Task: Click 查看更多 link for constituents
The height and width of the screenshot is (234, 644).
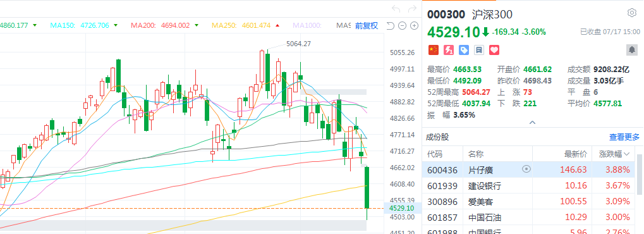Action: pos(624,137)
